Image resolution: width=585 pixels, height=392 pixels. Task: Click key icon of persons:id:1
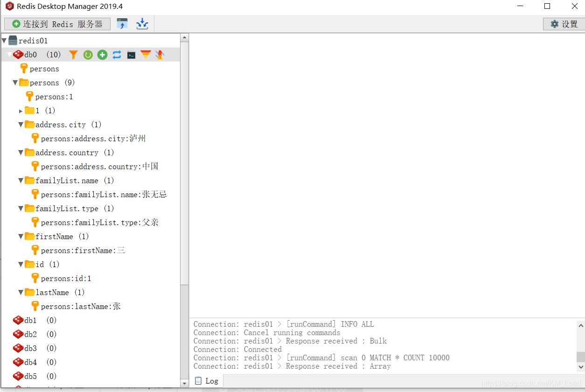pos(35,278)
